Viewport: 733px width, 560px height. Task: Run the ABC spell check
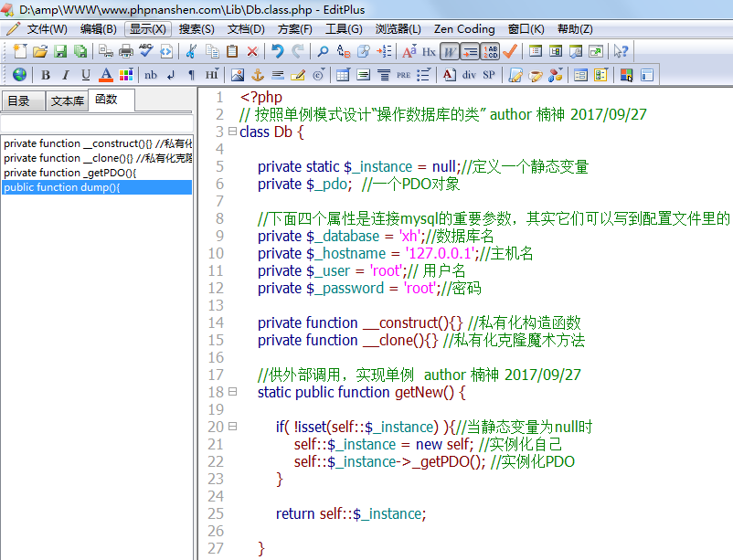tap(146, 51)
